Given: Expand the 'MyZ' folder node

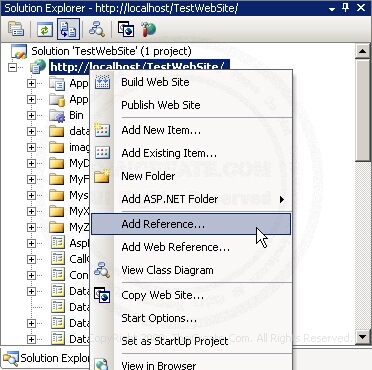Looking at the screenshot, I should (31, 227).
